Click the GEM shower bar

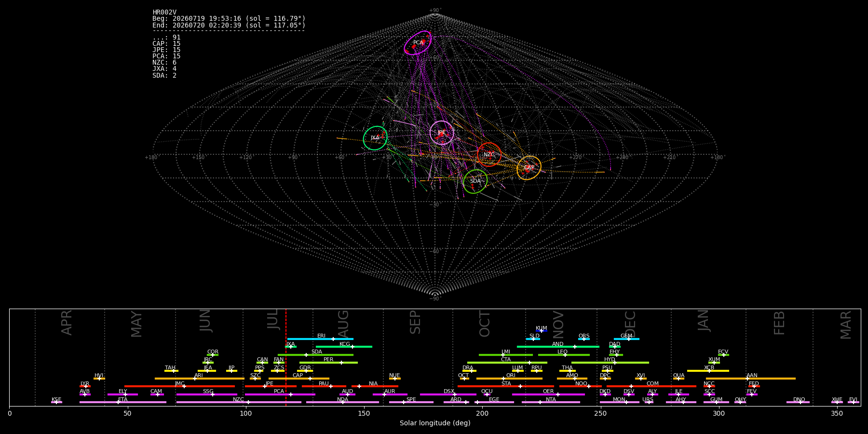click(626, 339)
